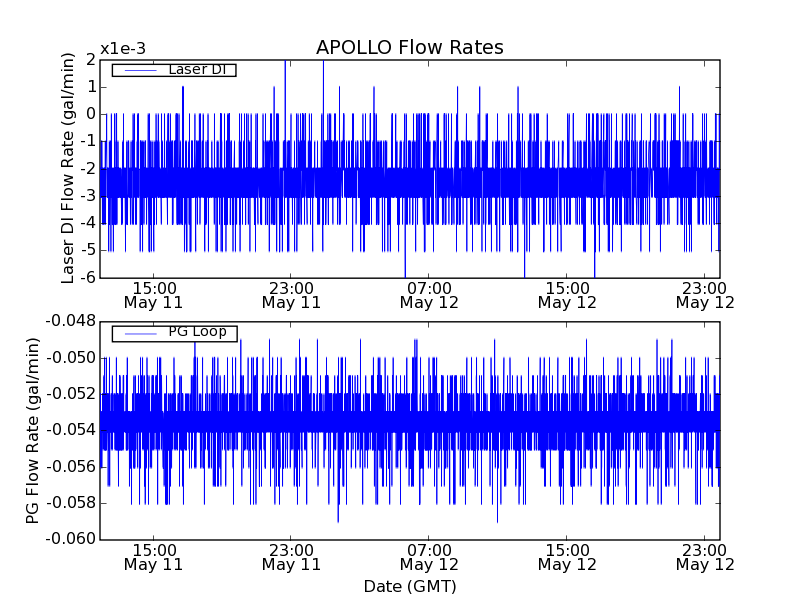
Task: Click the blue line sample in PG Loop legend
Action: [138, 333]
